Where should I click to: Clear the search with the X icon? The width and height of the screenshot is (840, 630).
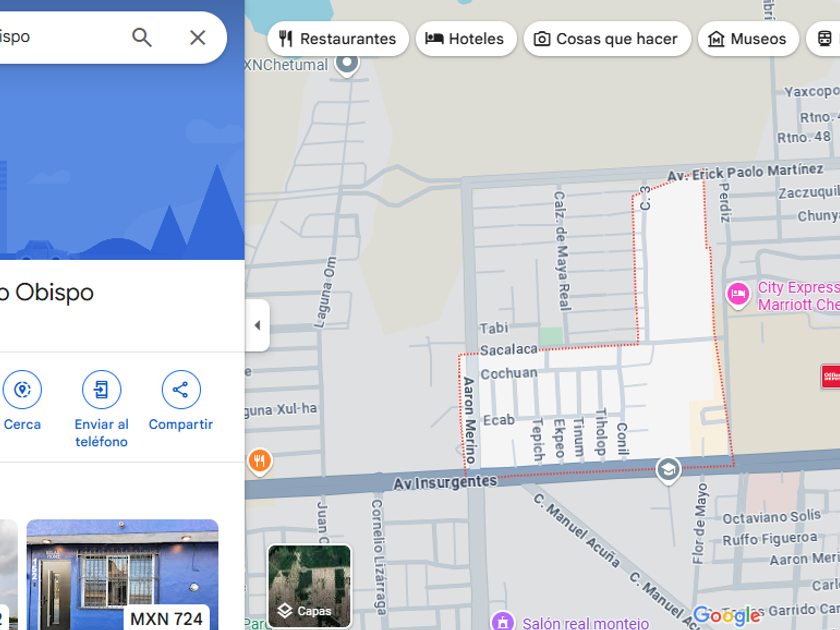click(x=198, y=38)
